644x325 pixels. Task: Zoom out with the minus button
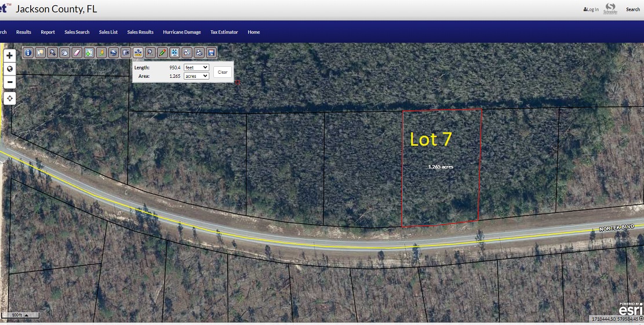[10, 82]
